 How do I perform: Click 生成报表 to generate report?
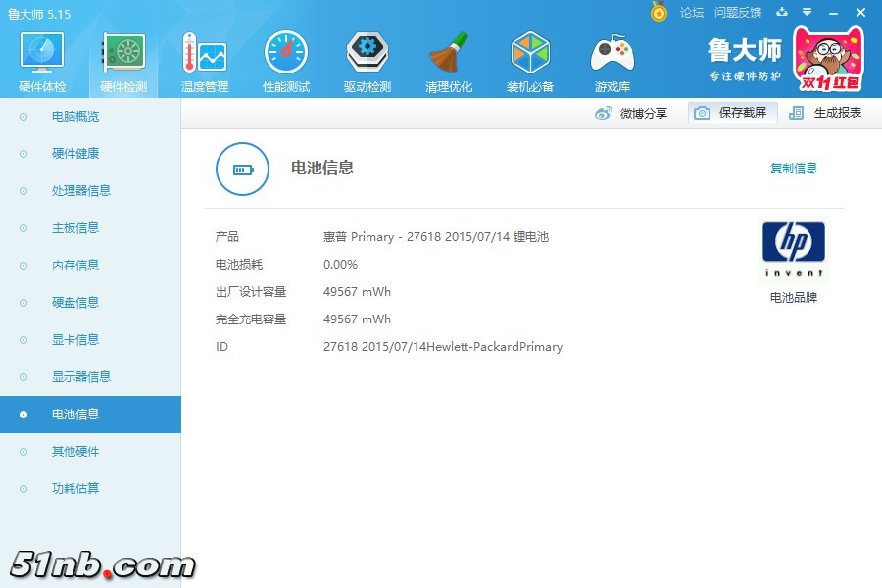click(827, 113)
